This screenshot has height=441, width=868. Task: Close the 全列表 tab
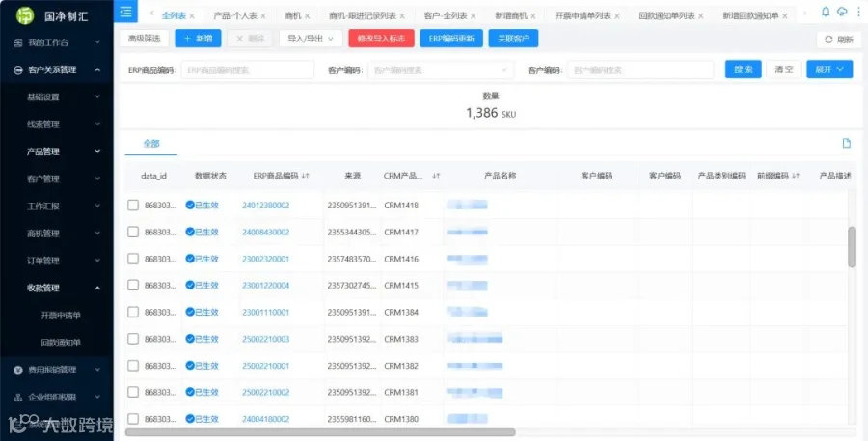(x=192, y=16)
